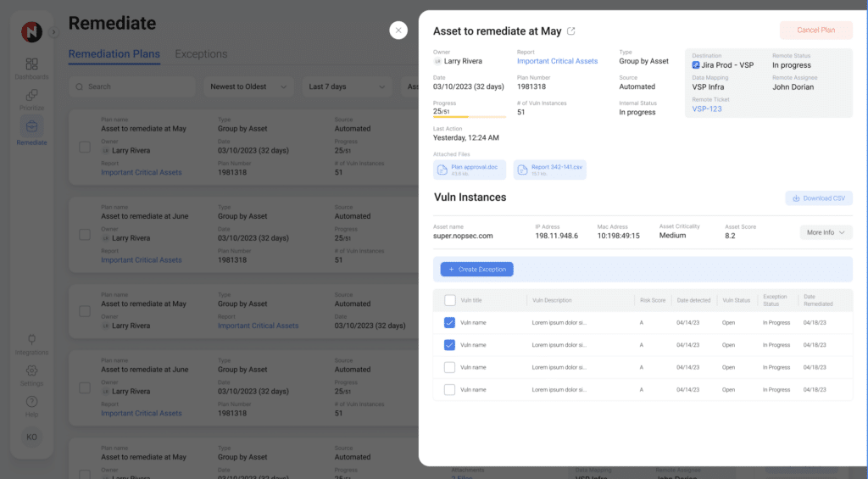The height and width of the screenshot is (479, 868).
Task: Open Important Critical Assets link in first plan card
Action: point(142,172)
